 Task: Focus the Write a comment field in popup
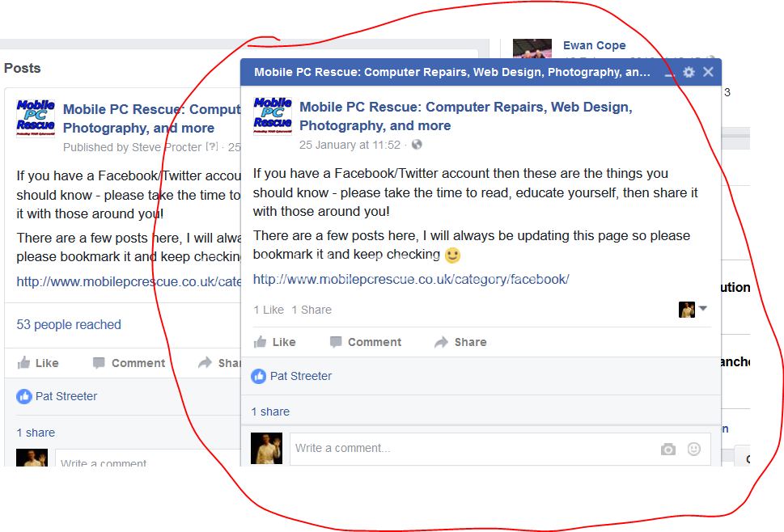[x=500, y=449]
